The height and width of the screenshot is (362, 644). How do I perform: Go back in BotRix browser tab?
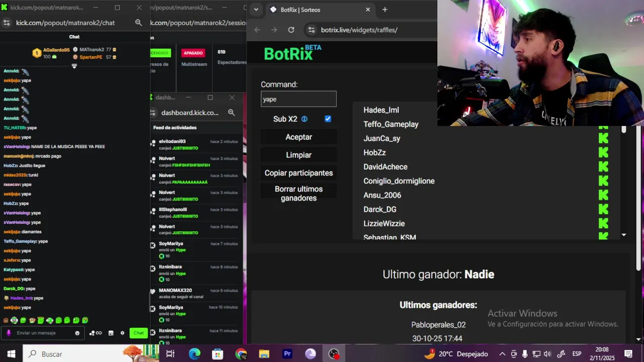coord(257,30)
